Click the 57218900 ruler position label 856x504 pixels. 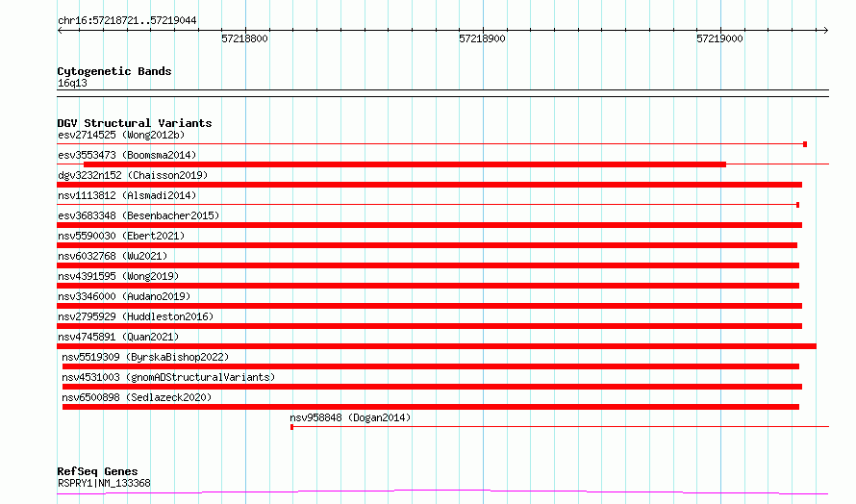[482, 38]
